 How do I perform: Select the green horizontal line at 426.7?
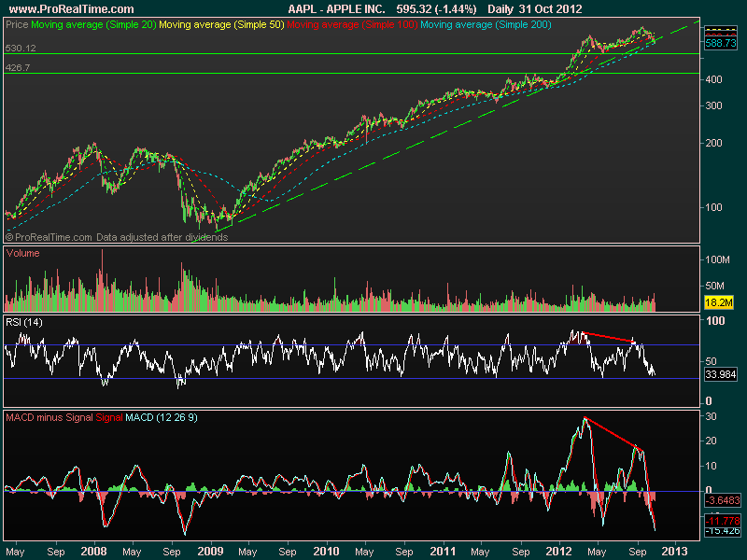click(352, 74)
